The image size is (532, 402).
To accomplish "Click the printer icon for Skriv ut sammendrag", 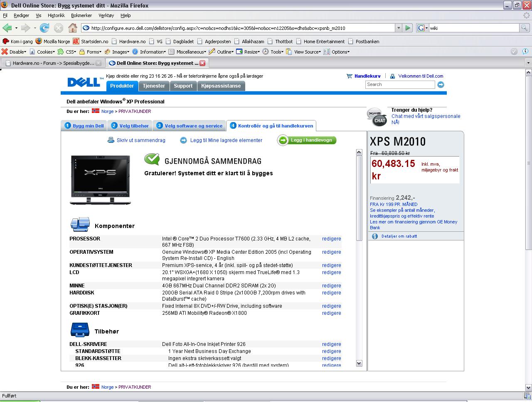I will point(111,140).
